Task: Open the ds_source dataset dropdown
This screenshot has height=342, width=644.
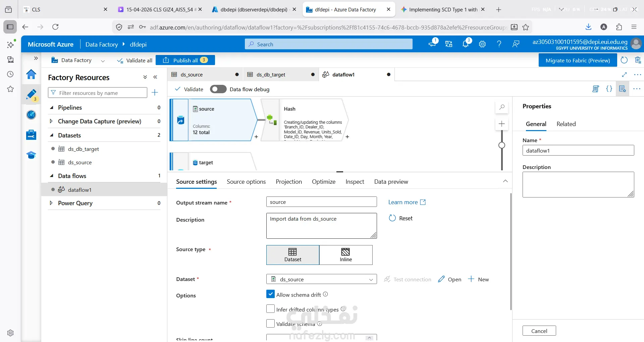Action: tap(321, 279)
